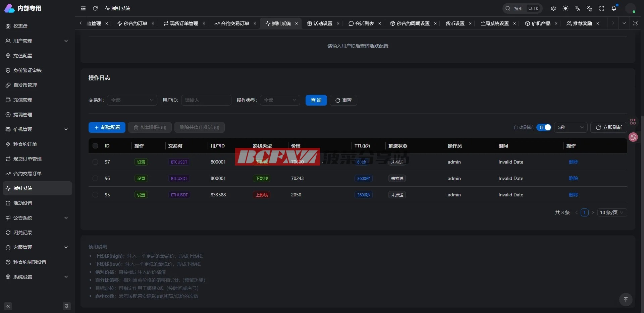The height and width of the screenshot is (313, 644).
Task: Toggle the 自动刷新 switch off
Action: tap(544, 127)
